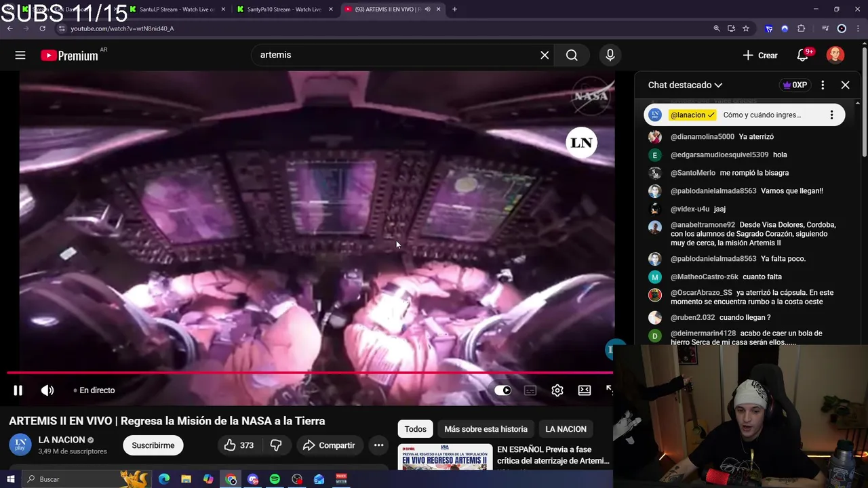The height and width of the screenshot is (488, 868).
Task: Bookmark the page with the star icon
Action: coord(746,28)
